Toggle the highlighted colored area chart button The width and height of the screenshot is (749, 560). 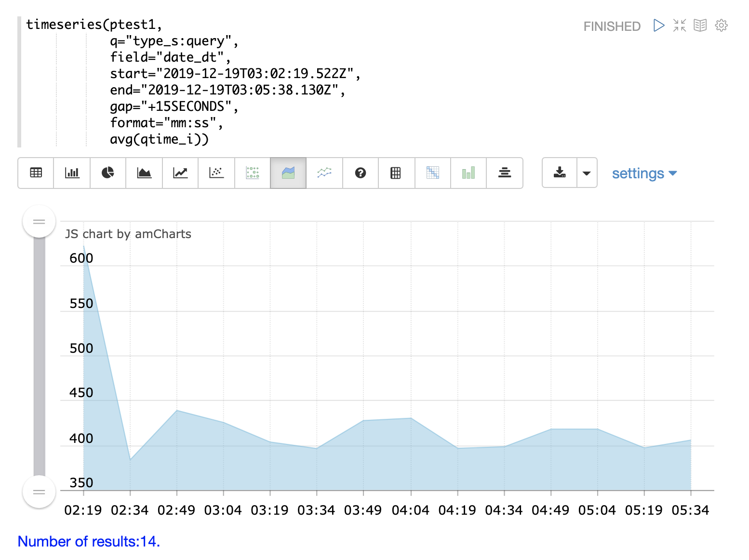(x=288, y=173)
